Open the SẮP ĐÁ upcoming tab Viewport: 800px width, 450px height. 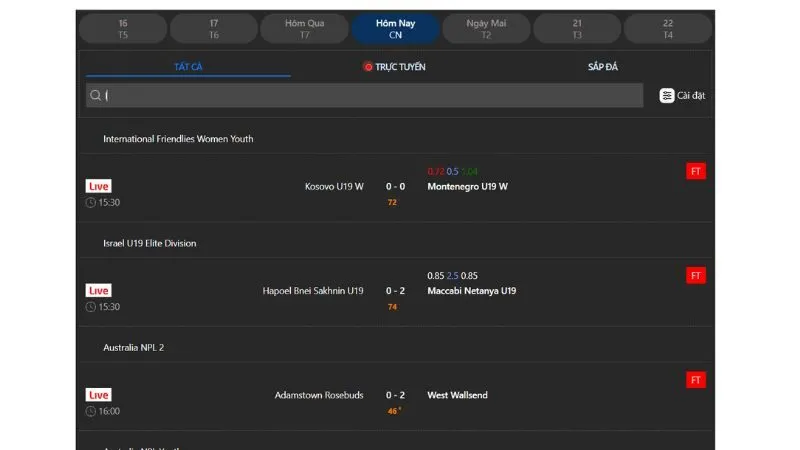coord(603,67)
